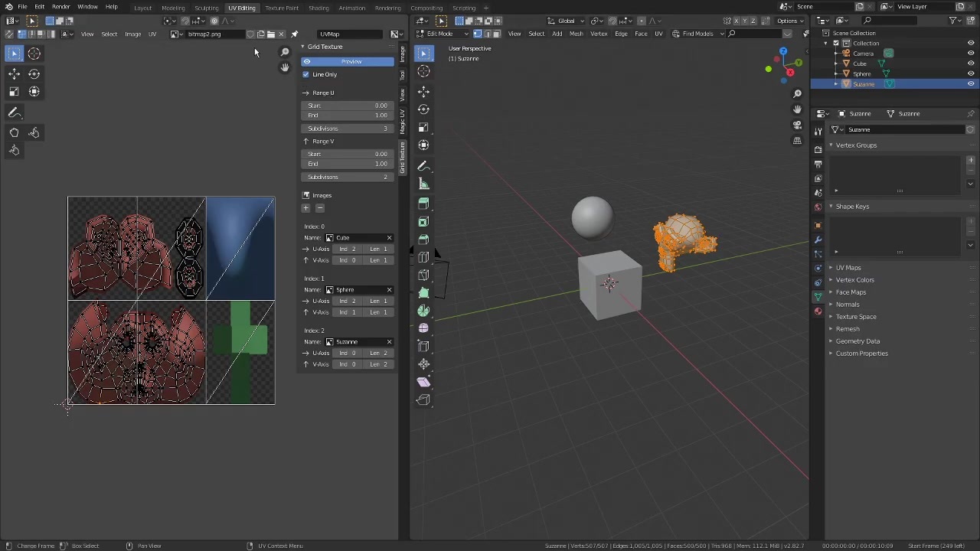Image resolution: width=980 pixels, height=551 pixels.
Task: Click the pan hand icon in UV editor
Action: click(x=285, y=67)
